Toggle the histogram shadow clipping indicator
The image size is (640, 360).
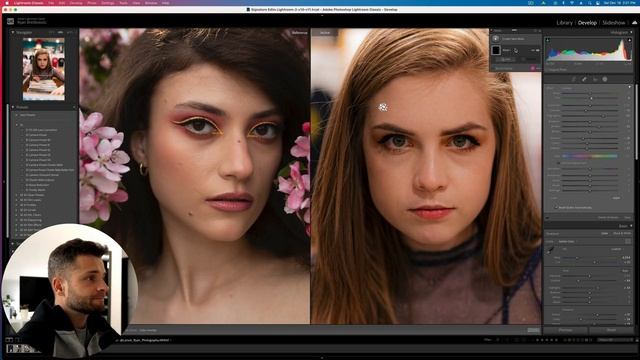[x=548, y=40]
